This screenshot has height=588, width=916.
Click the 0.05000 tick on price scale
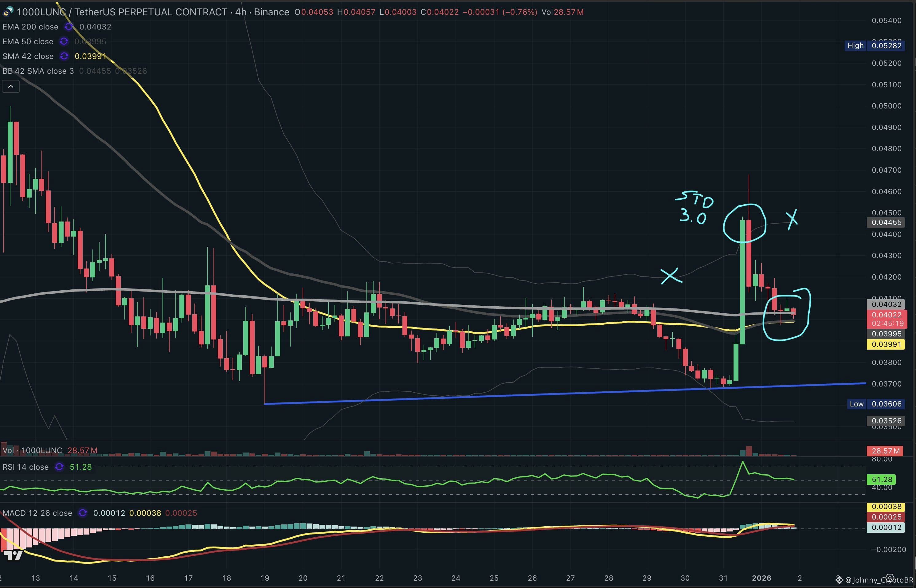click(x=887, y=106)
